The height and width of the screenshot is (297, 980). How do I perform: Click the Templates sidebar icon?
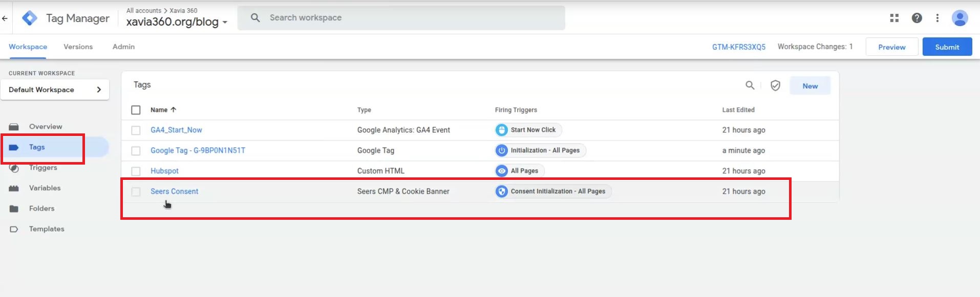tap(14, 229)
